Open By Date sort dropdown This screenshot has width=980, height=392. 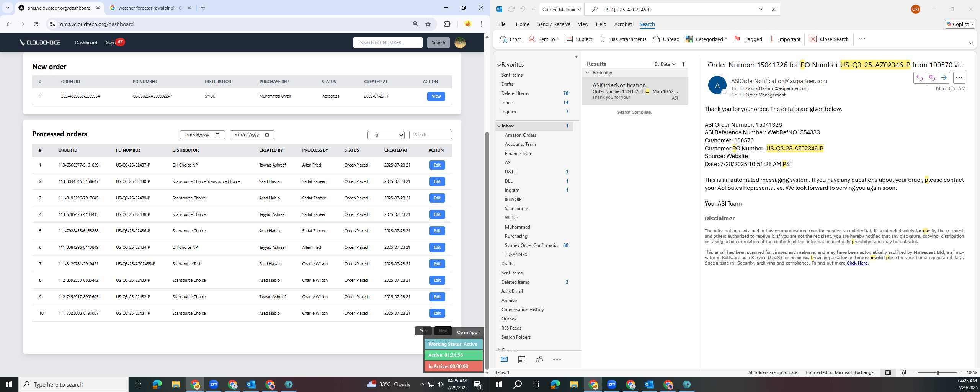[665, 64]
